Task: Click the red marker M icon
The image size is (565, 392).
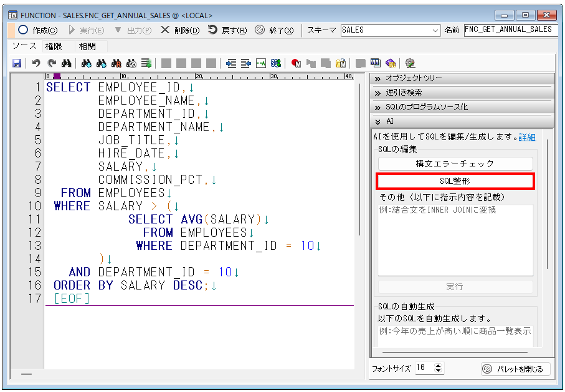Action: [296, 63]
